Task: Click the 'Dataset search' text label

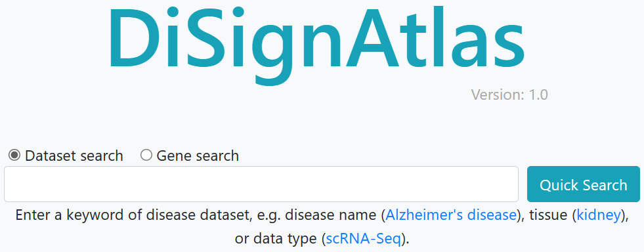Action: [74, 156]
